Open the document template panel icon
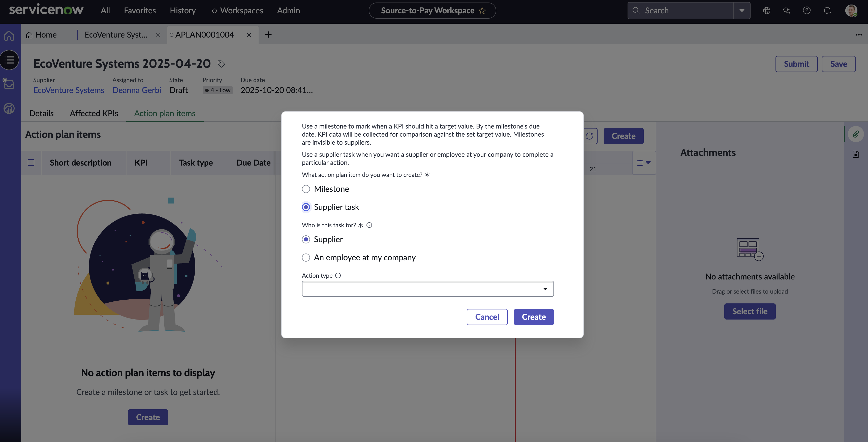The width and height of the screenshot is (868, 442). coord(856,154)
